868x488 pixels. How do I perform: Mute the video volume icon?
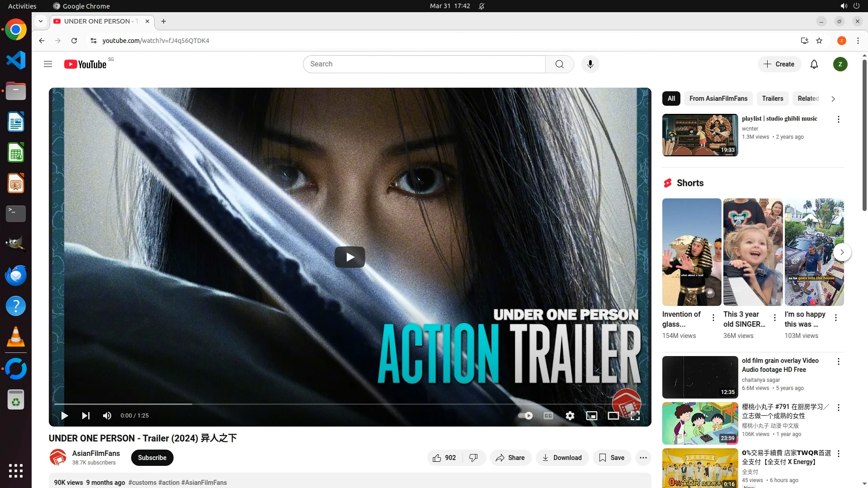coord(107,416)
